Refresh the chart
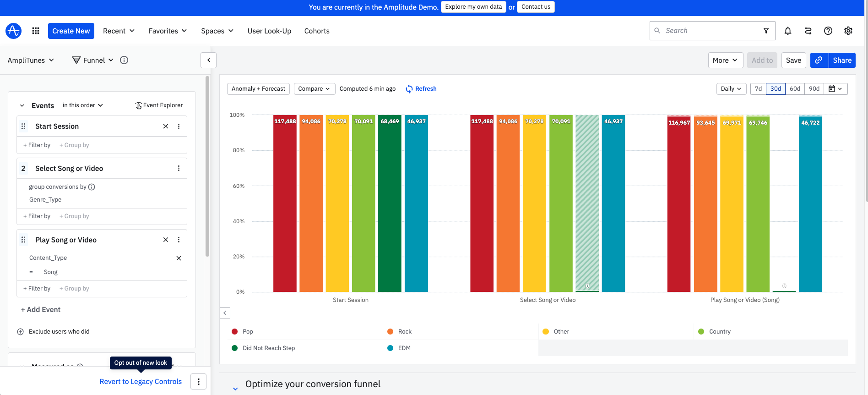Viewport: 868px width, 395px height. coord(421,88)
